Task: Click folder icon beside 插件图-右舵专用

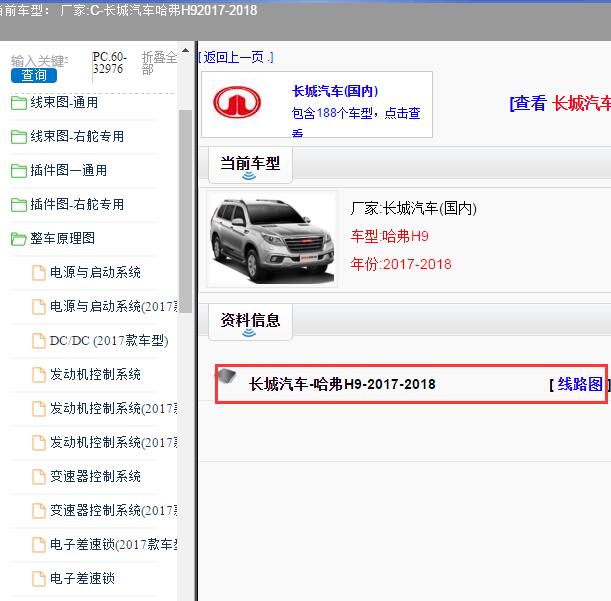Action: 19,205
